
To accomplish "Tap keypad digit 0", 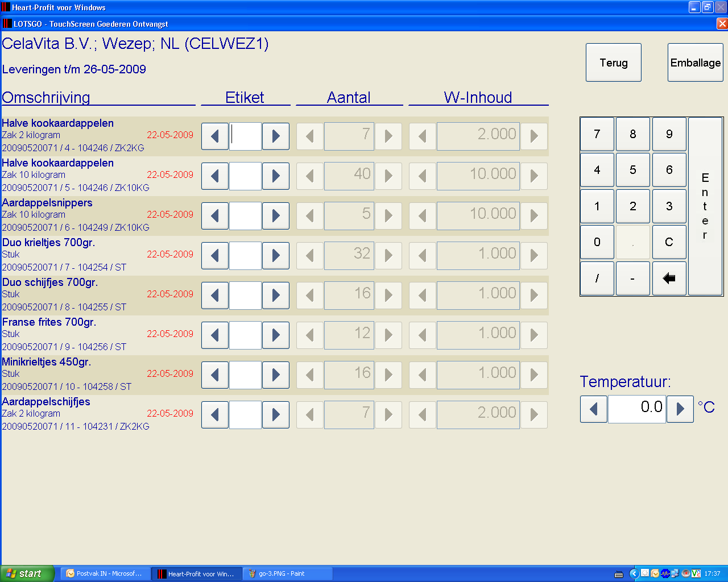I will [597, 242].
